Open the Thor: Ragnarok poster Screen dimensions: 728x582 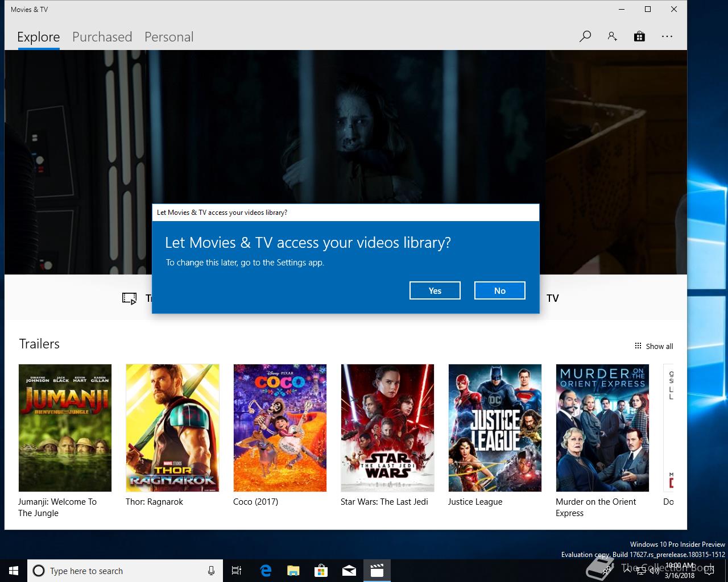(172, 428)
